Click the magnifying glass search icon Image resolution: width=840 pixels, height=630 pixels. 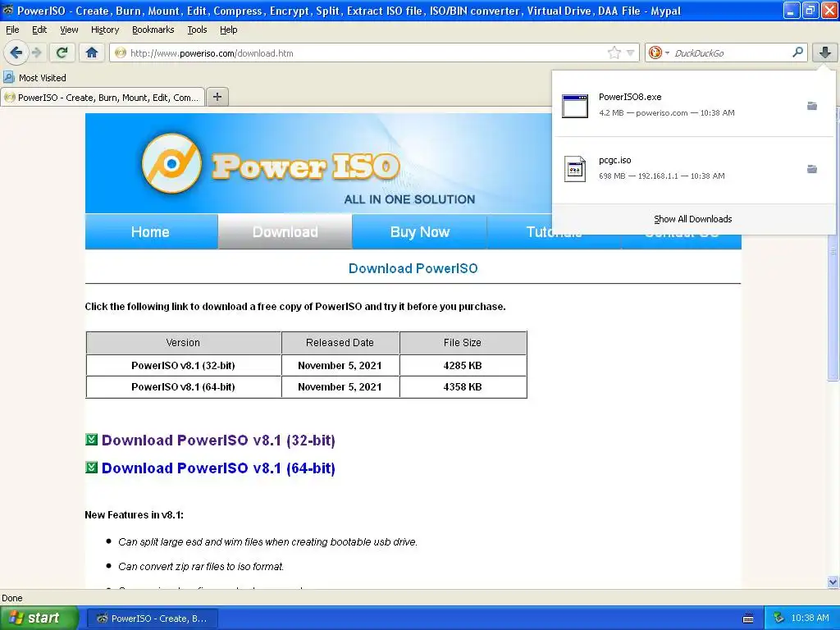pyautogui.click(x=797, y=52)
